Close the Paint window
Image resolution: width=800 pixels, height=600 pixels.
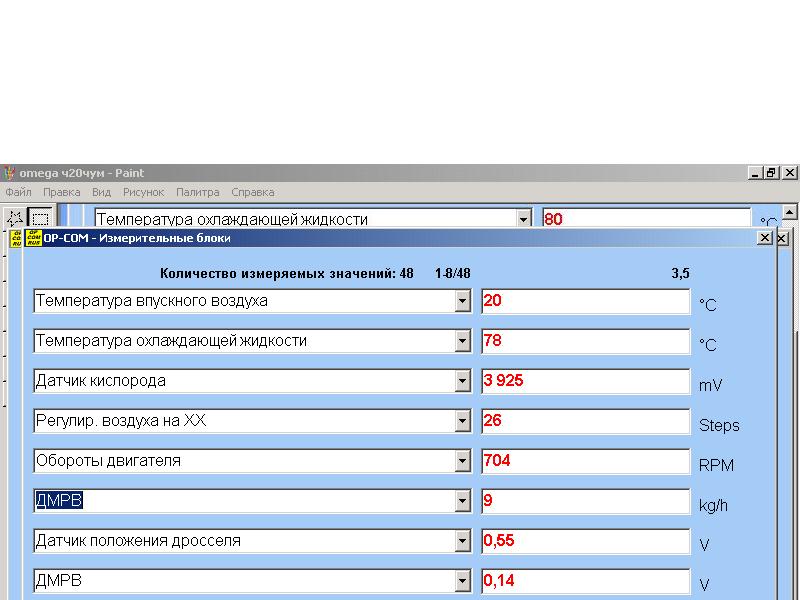coord(790,173)
